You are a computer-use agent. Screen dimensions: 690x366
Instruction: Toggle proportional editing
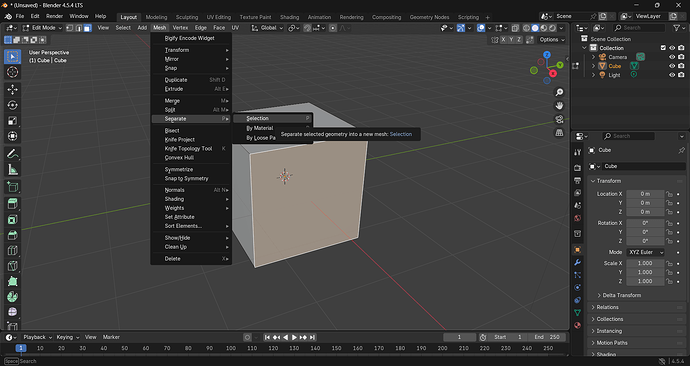[333, 28]
